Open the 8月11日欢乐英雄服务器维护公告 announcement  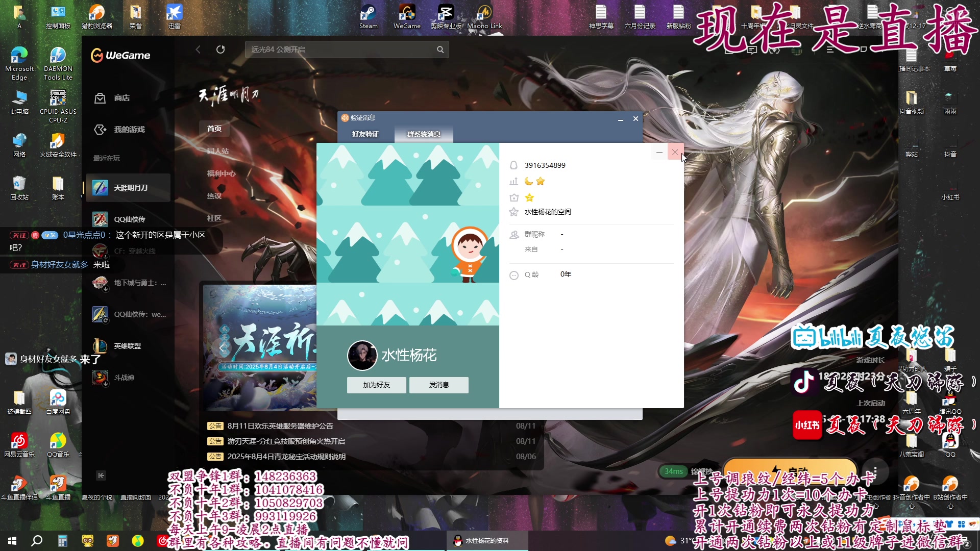point(280,426)
